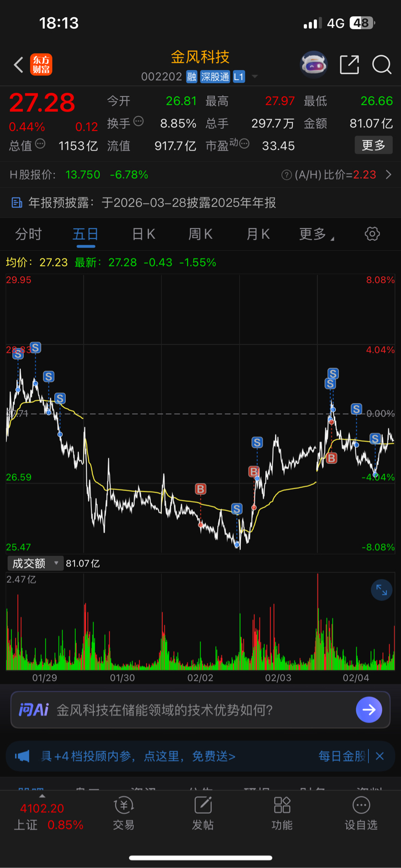This screenshot has width=401, height=868.
Task: Send the AI question with arrow button
Action: (369, 710)
